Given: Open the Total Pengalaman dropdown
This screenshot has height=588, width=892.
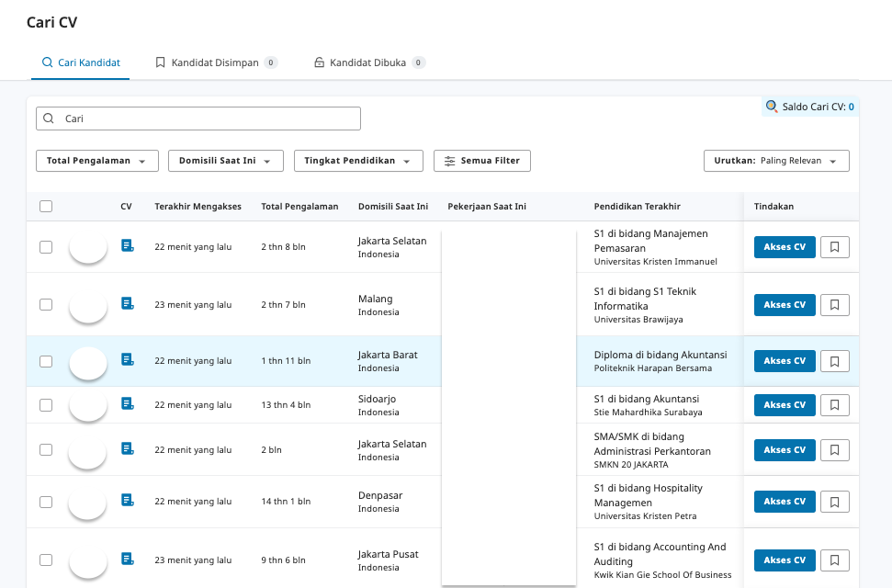Looking at the screenshot, I should pyautogui.click(x=96, y=160).
